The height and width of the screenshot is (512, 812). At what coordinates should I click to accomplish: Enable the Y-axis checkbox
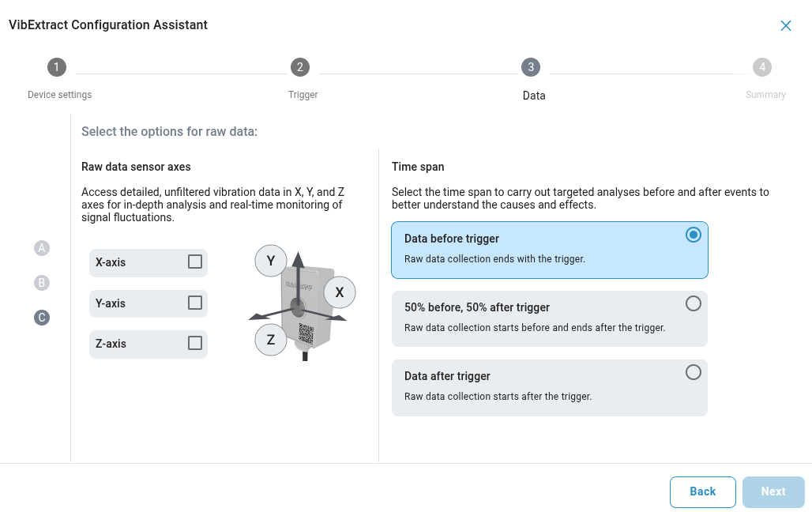click(194, 303)
